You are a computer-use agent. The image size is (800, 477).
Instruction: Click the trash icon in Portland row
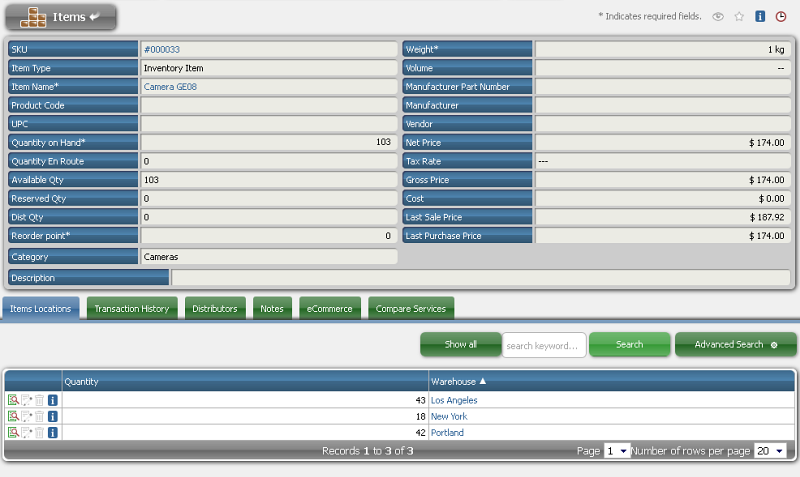tap(40, 433)
